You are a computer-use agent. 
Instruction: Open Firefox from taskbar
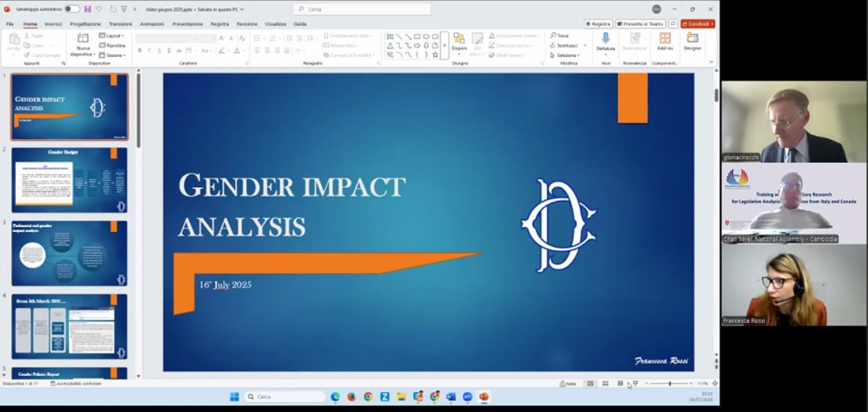(x=352, y=397)
